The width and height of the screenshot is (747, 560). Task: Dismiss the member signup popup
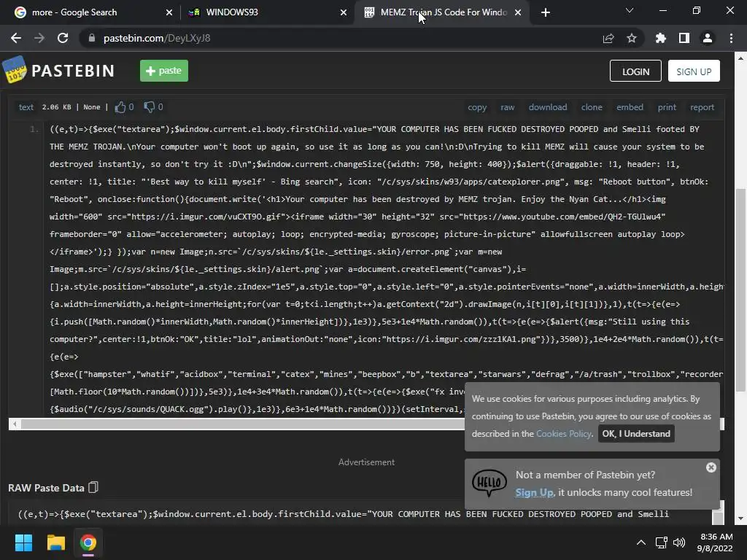(x=711, y=467)
